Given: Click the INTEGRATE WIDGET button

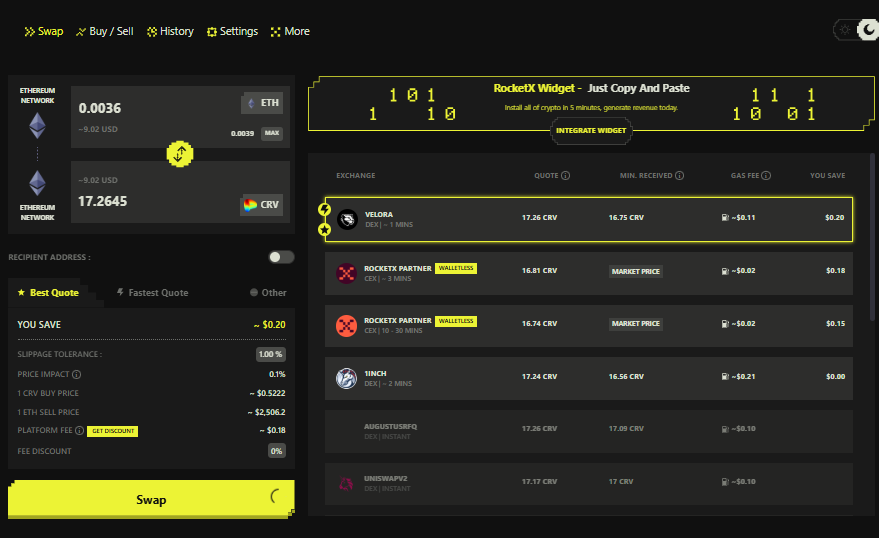Looking at the screenshot, I should [x=591, y=131].
